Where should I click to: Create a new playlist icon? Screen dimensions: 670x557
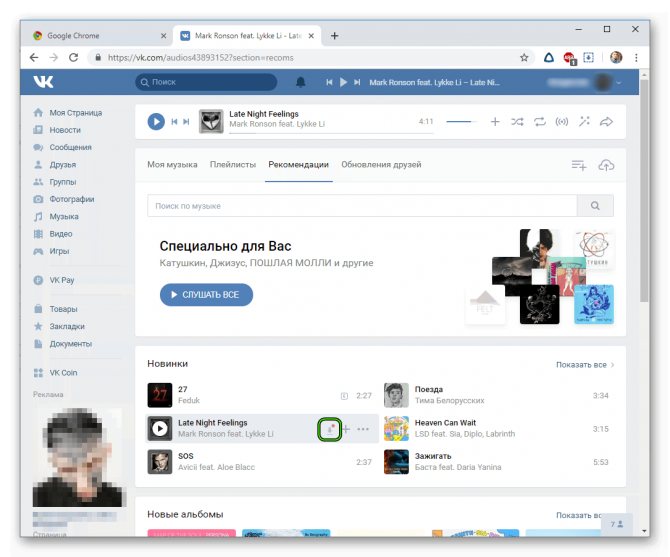(579, 165)
